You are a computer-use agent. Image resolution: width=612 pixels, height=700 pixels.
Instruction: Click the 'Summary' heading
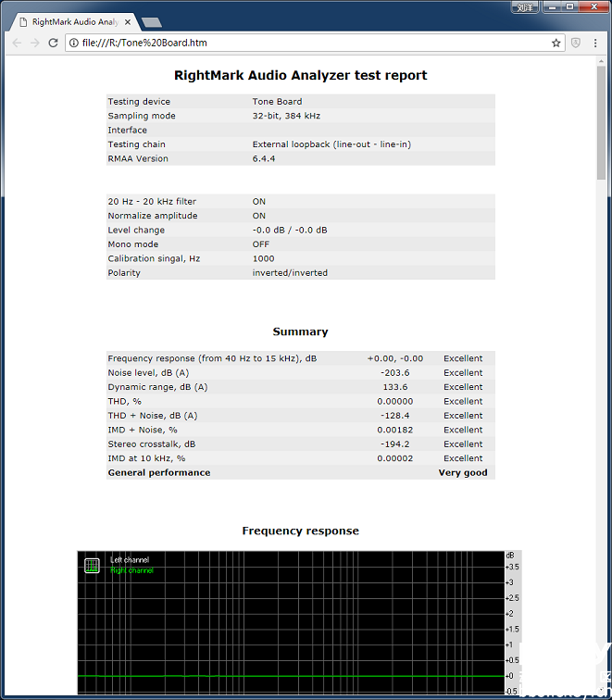point(300,331)
